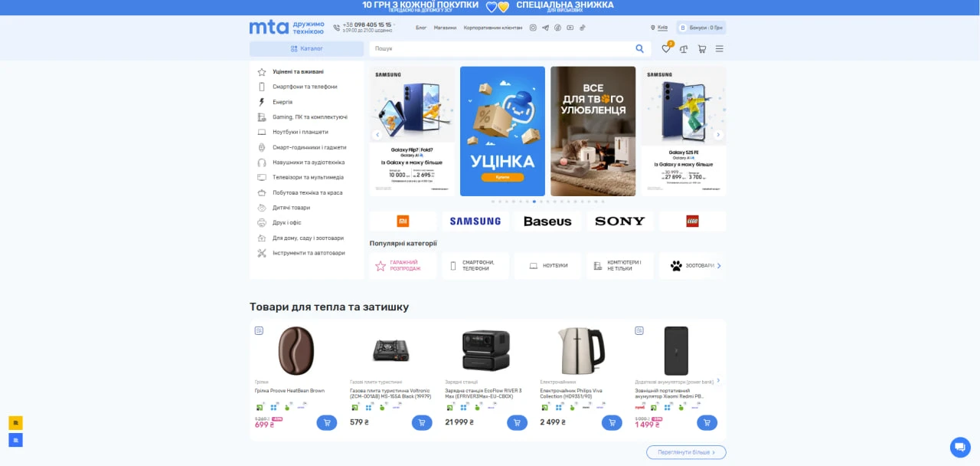Open the Блог menu item
980x466 pixels.
pos(420,27)
